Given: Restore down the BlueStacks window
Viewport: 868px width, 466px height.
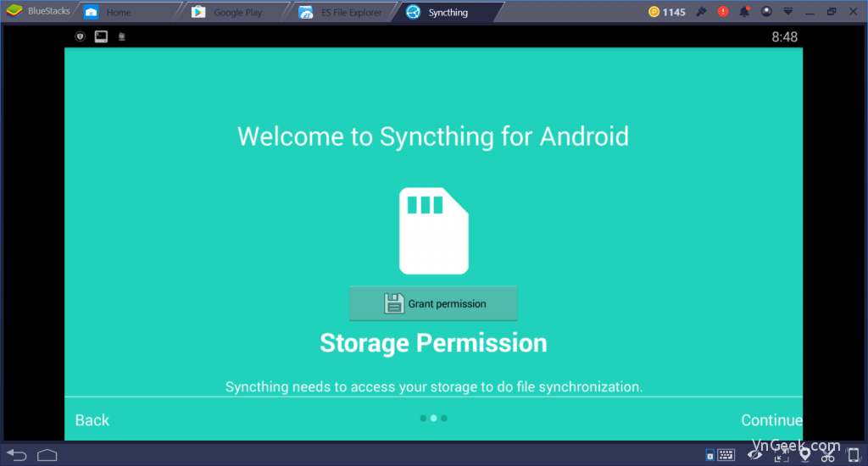Looking at the screenshot, I should coord(832,12).
